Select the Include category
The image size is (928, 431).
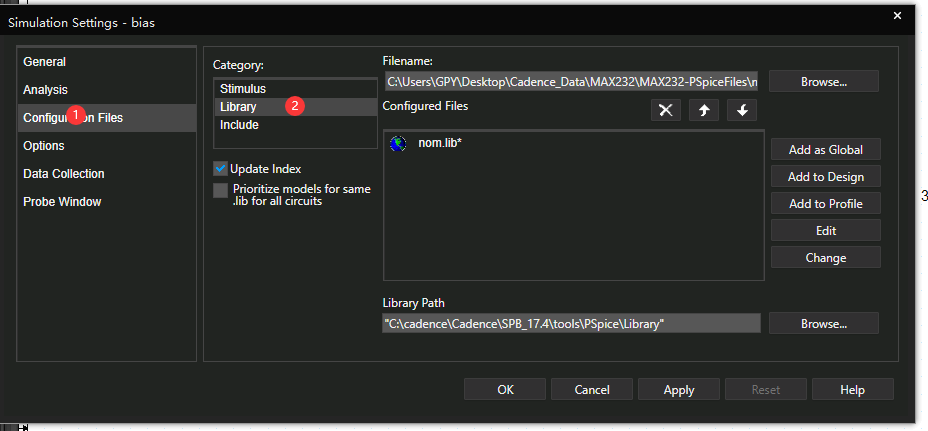(240, 125)
